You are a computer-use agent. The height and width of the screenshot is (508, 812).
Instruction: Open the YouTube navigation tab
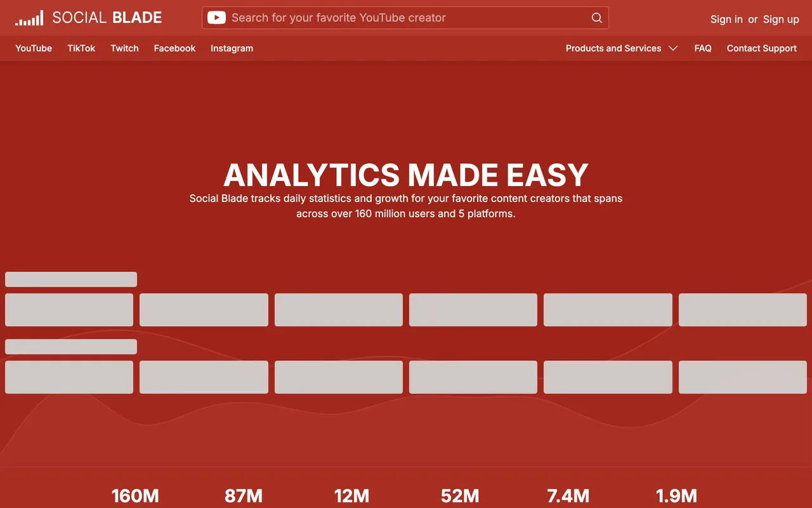click(x=34, y=48)
